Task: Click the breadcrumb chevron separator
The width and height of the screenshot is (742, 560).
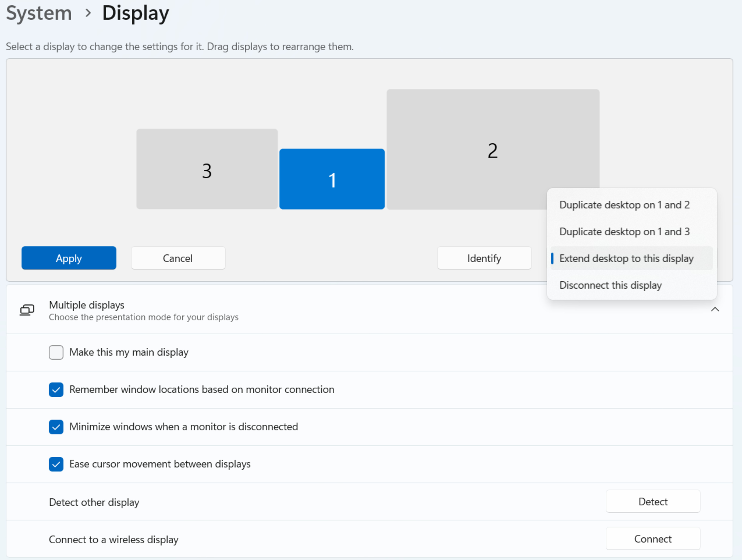Action: (x=88, y=13)
